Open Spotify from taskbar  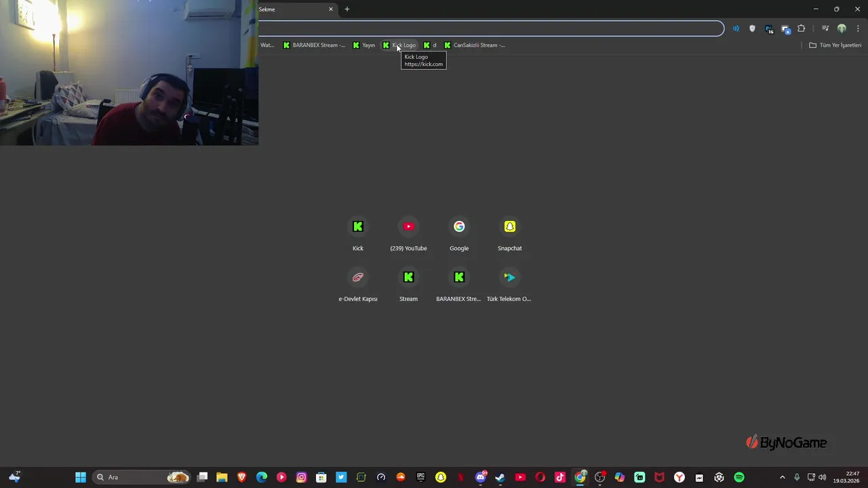tap(739, 477)
